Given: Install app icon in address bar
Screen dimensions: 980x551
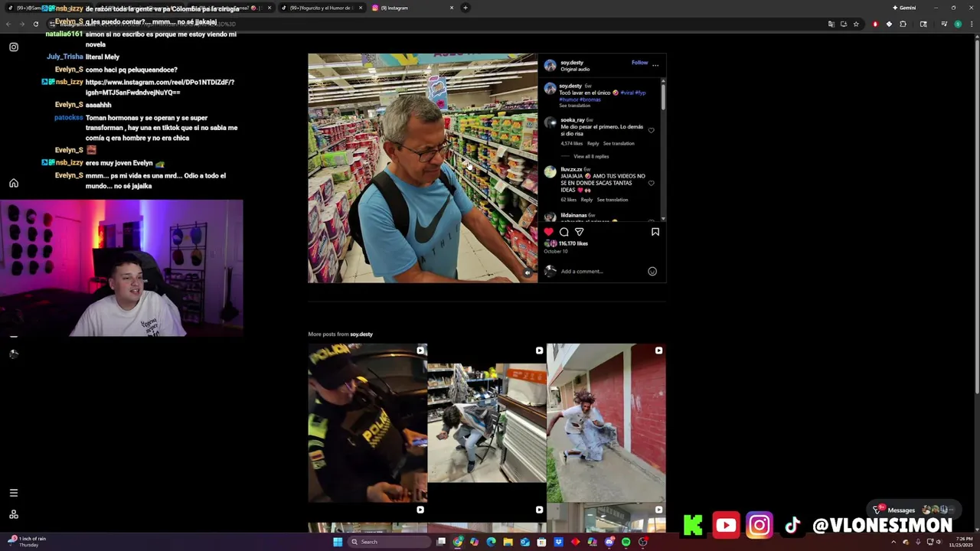Looking at the screenshot, I should [844, 24].
